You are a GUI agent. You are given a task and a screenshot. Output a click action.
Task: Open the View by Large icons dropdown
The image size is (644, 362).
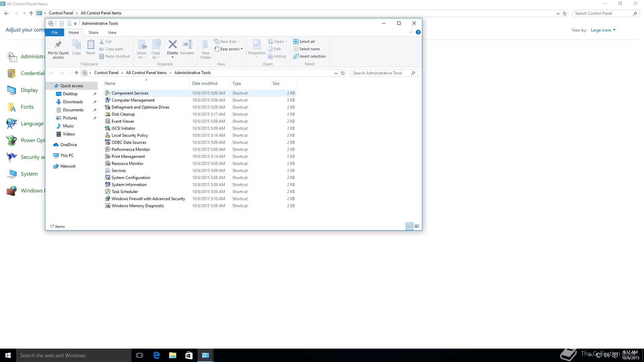click(603, 30)
